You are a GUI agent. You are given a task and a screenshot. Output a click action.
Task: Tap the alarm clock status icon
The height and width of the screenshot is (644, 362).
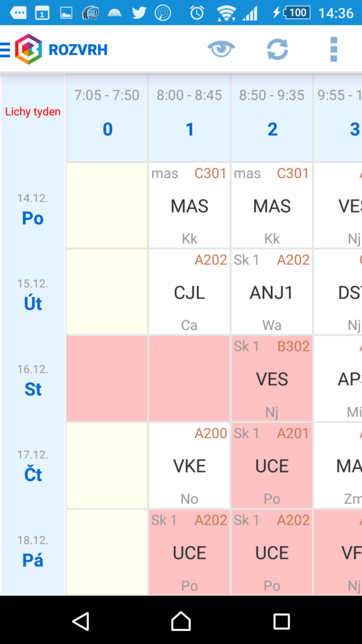(197, 13)
